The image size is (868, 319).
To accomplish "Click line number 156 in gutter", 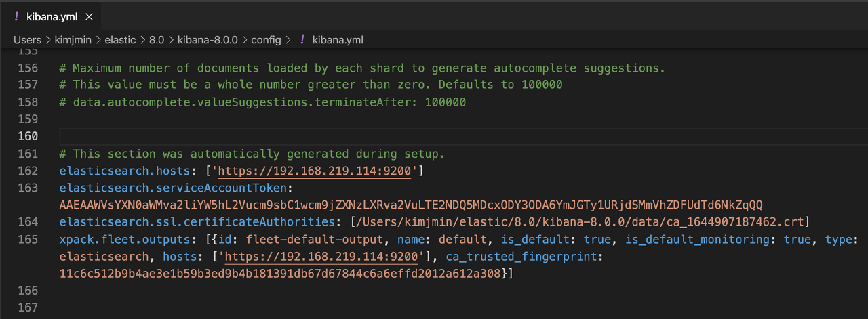I will pos(28,68).
